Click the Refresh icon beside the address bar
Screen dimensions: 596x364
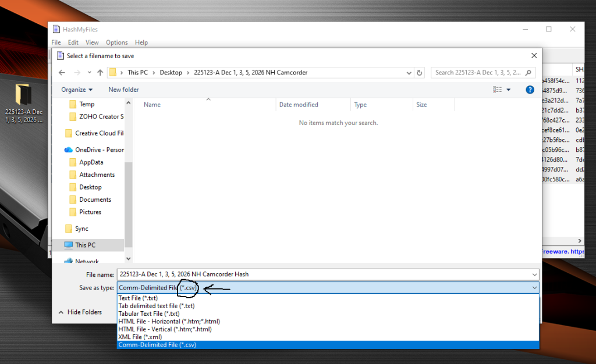coord(420,72)
